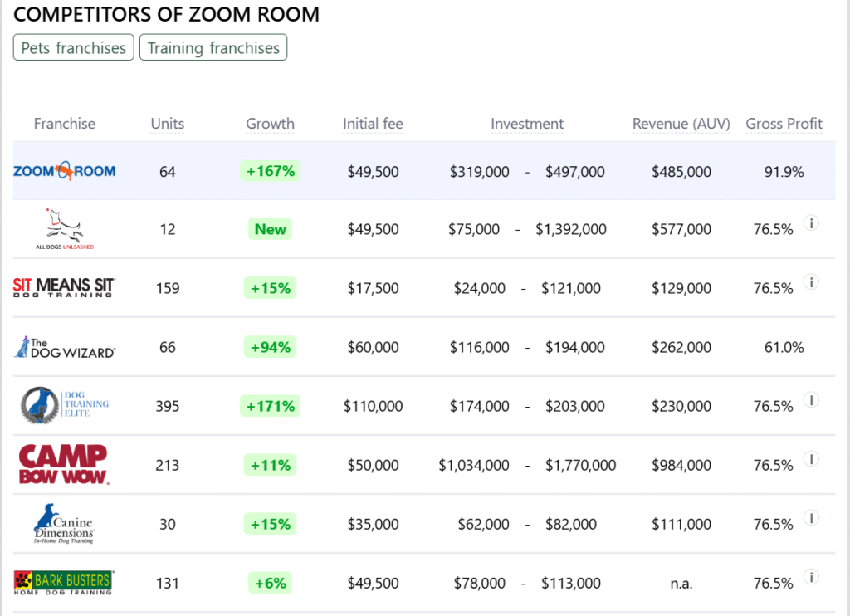Click the 91.9% gross profit value
Screen dimensions: 850x616
(784, 172)
